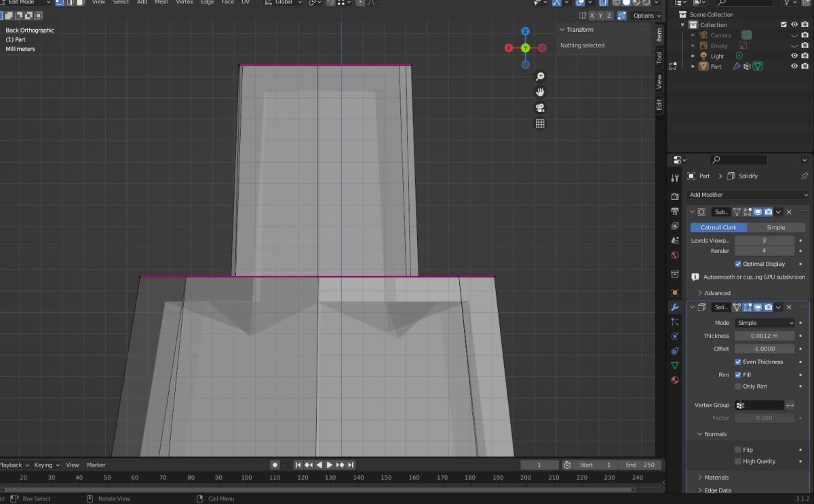
Task: Open the Edge menu
Action: tap(208, 3)
